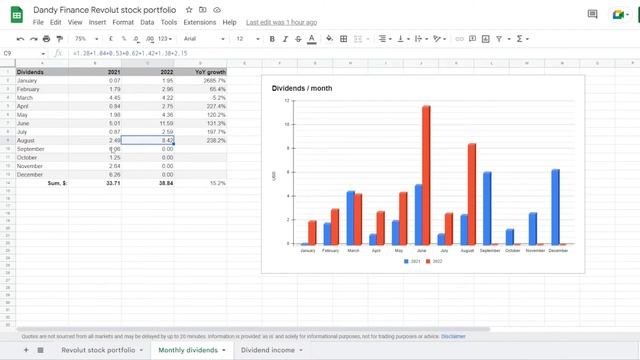This screenshot has height=360, width=640.
Task: Toggle bold formatting
Action: [272, 39]
